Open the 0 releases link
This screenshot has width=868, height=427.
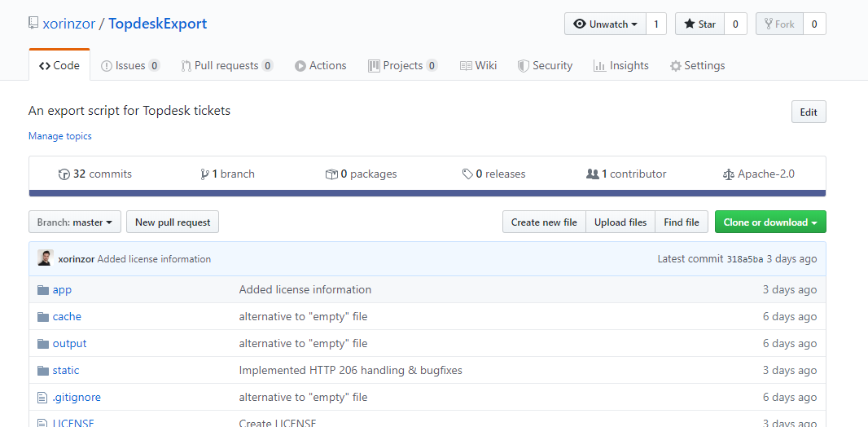tap(493, 174)
